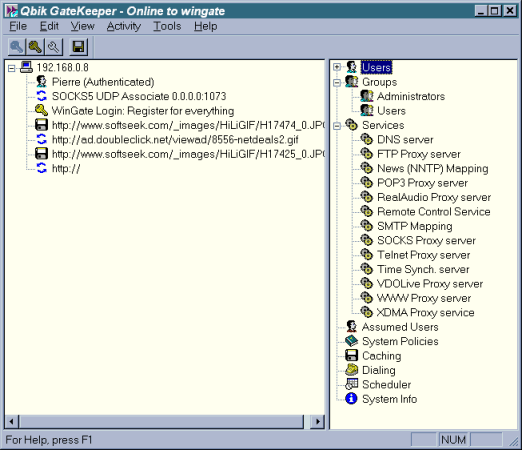Select VDOLive Proxy server
The image size is (522, 450).
[x=430, y=283]
